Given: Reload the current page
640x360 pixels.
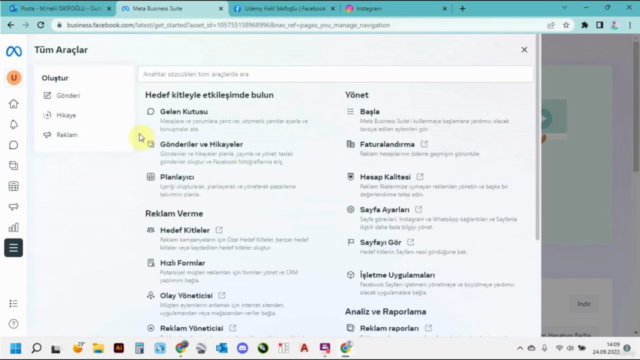Looking at the screenshot, I should (40, 25).
